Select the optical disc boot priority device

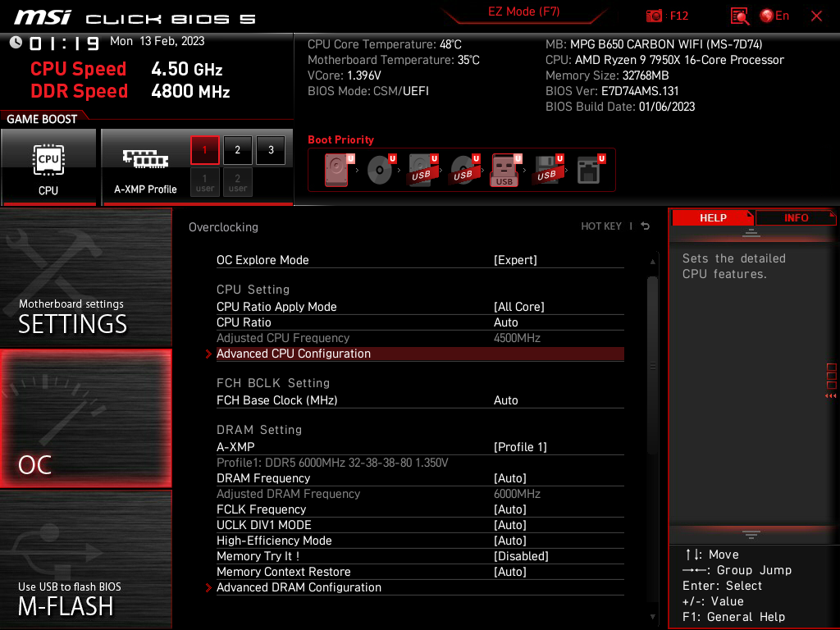coord(381,170)
